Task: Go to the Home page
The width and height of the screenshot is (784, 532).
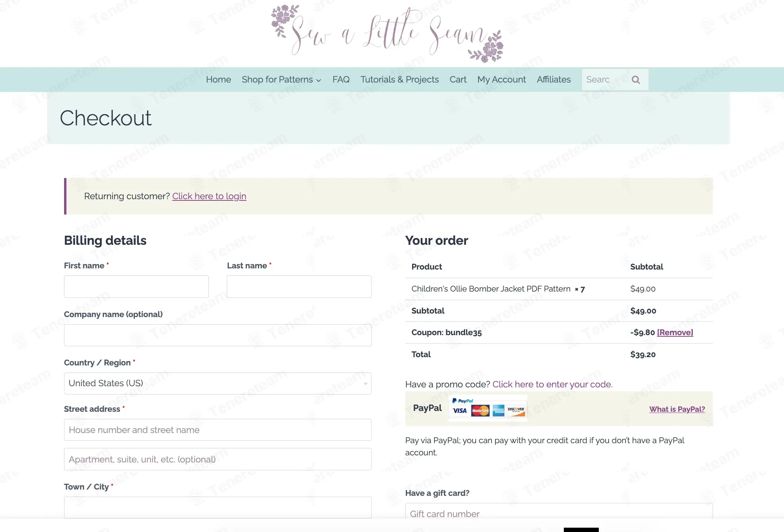Action: [218, 79]
